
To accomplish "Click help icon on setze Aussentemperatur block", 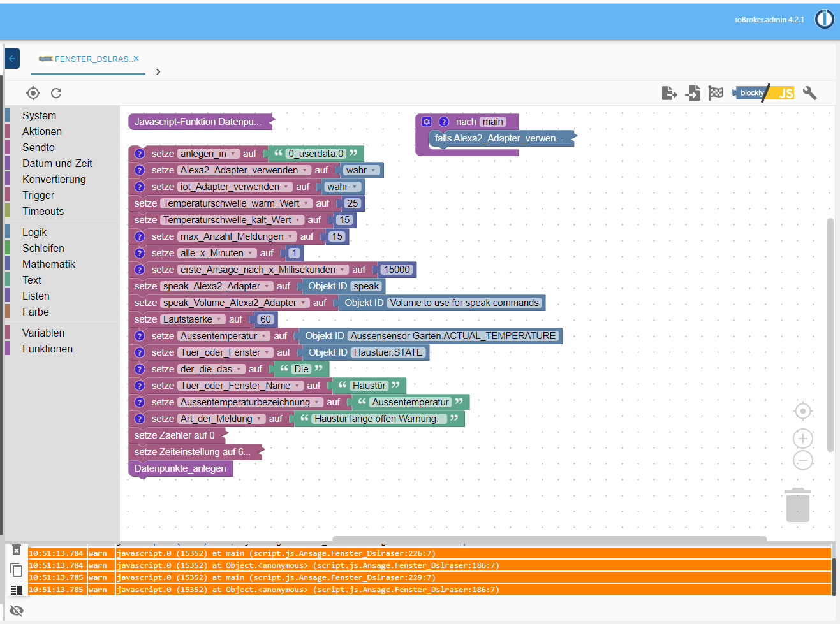I will [x=140, y=336].
